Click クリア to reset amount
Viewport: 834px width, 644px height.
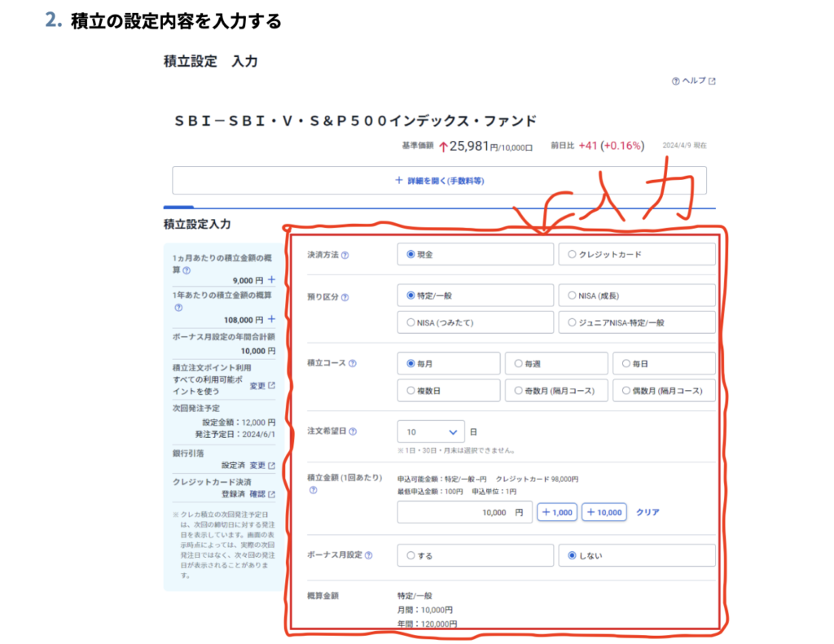[647, 512]
